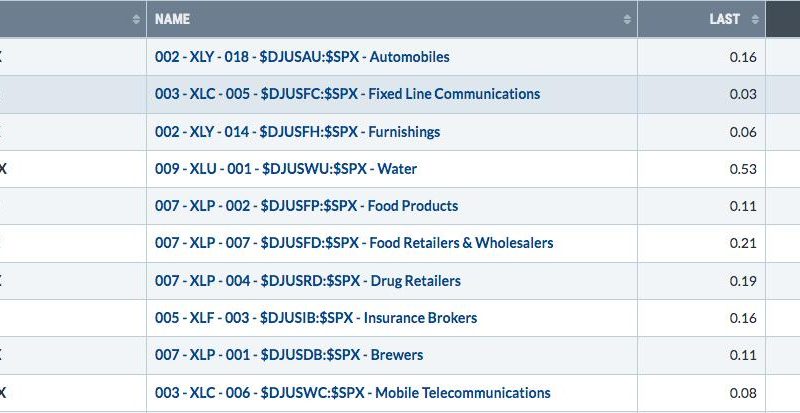Select the 0.21 last value cell

coord(743,243)
